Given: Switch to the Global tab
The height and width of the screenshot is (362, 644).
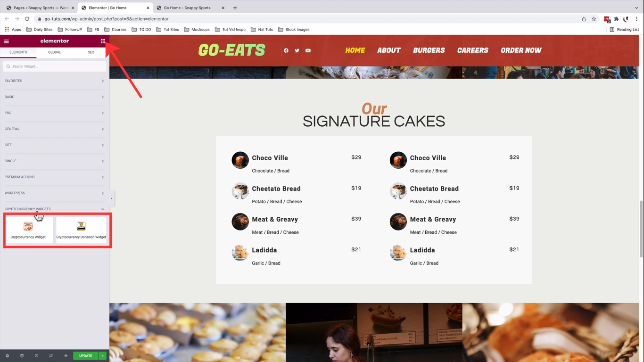Looking at the screenshot, I should [x=55, y=52].
